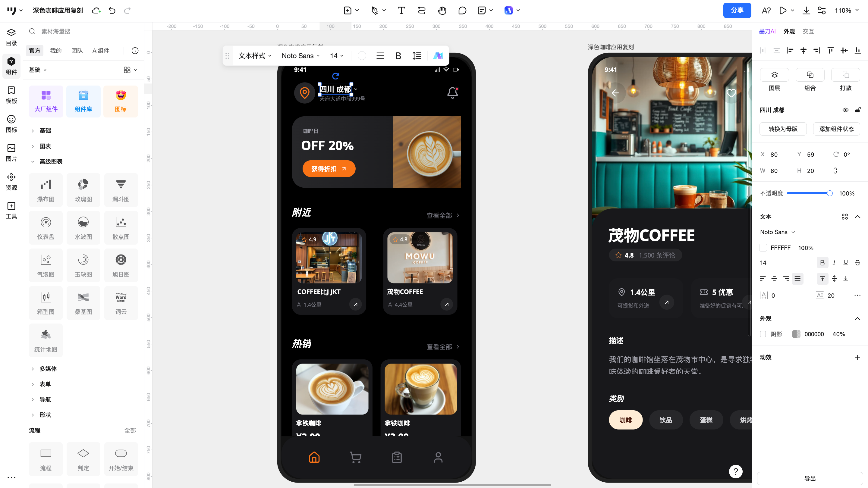The height and width of the screenshot is (488, 868).
Task: Switch to the 交互 tab
Action: pos(808,31)
